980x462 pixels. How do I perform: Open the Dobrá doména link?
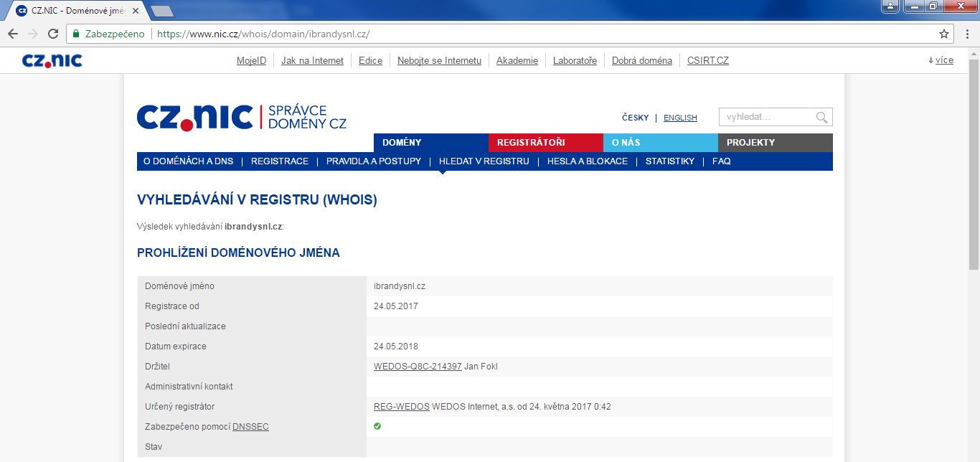pyautogui.click(x=642, y=61)
